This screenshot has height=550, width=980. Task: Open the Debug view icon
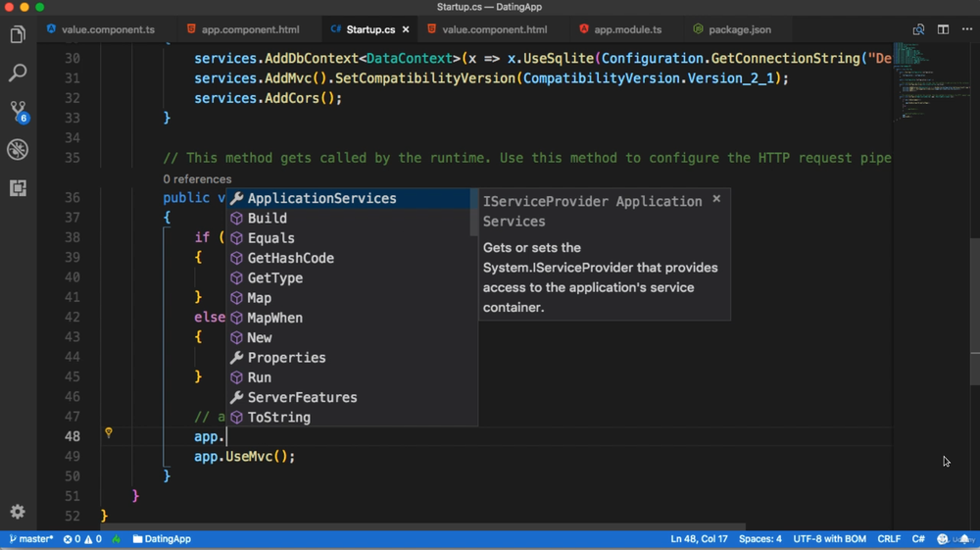pos(18,149)
